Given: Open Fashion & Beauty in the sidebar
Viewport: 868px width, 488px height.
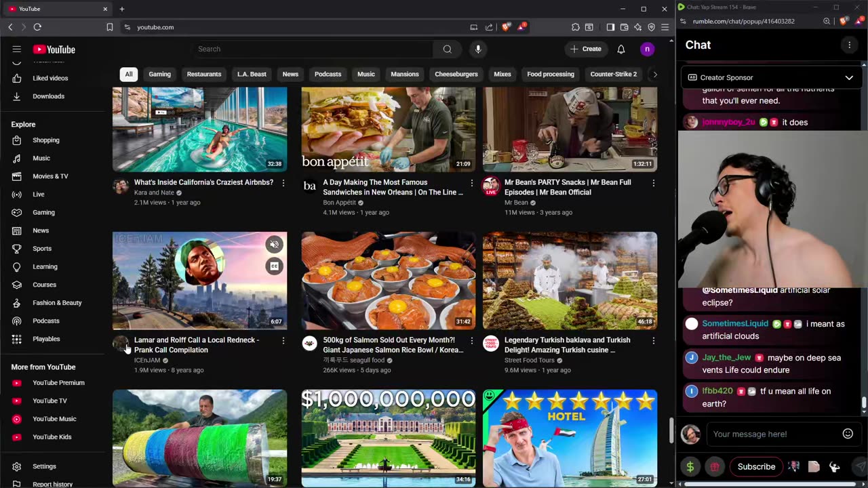Looking at the screenshot, I should coord(57,303).
